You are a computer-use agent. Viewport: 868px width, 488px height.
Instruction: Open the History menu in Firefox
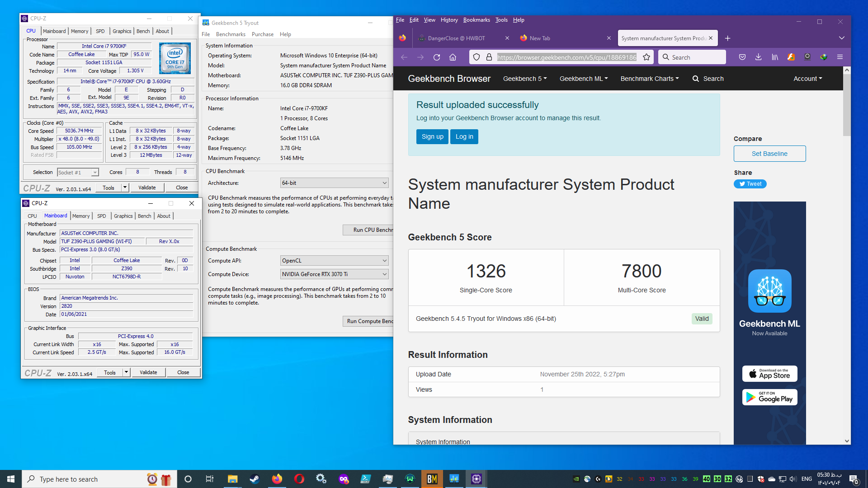tap(449, 20)
